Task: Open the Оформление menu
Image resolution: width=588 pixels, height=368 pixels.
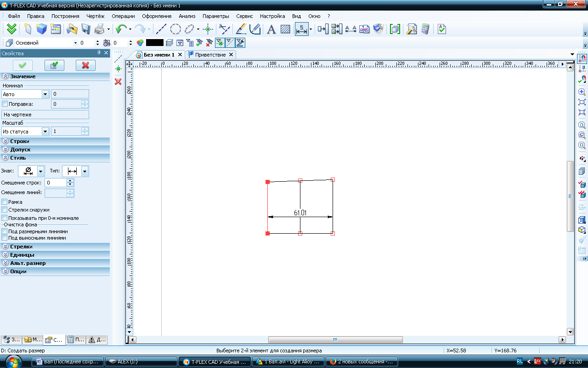Action: 157,16
